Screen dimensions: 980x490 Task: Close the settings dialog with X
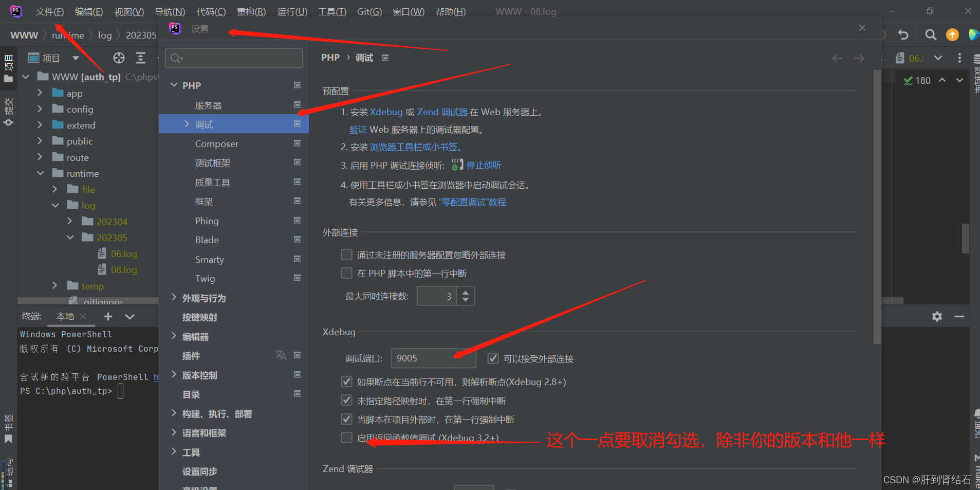(862, 28)
